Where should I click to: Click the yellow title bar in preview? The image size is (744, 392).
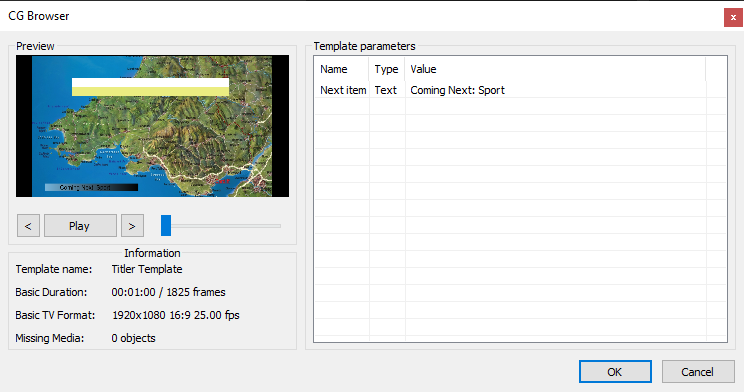pyautogui.click(x=150, y=87)
